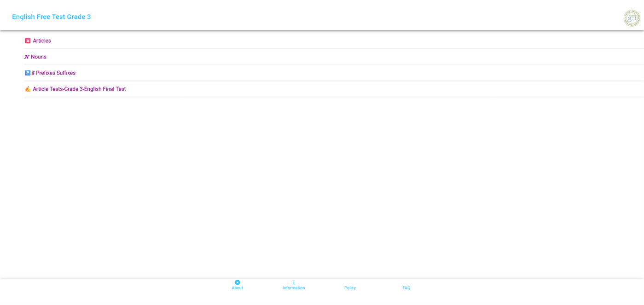This screenshot has height=305, width=644.
Task: Open the About footer tab
Action: click(x=238, y=285)
